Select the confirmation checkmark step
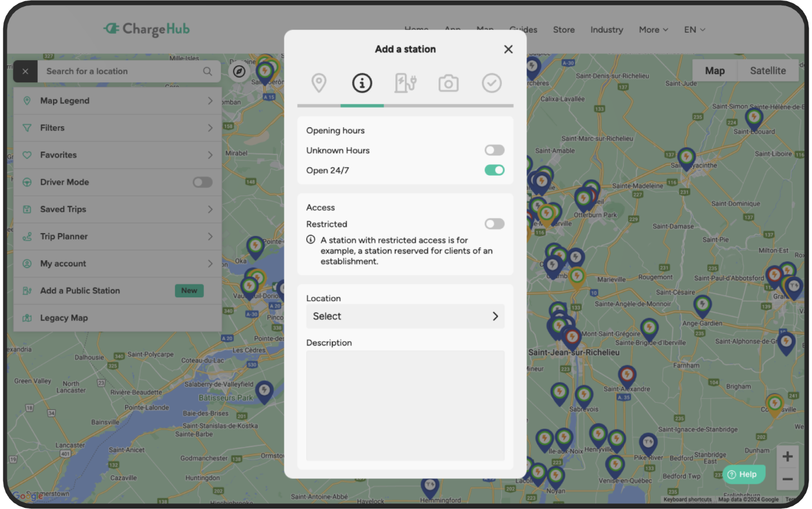 491,83
